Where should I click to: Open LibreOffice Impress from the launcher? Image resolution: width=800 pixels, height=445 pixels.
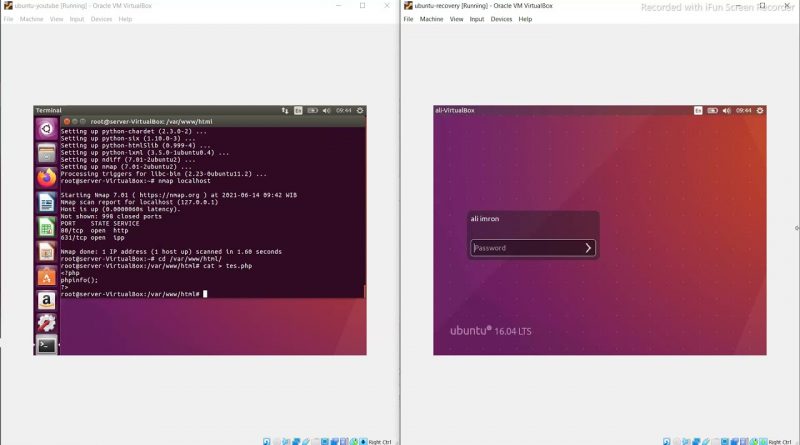[46, 252]
